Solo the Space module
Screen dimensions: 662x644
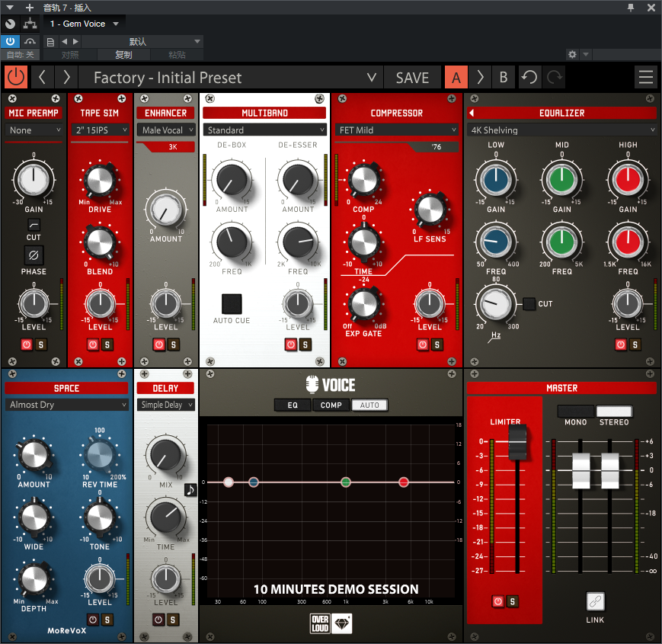[x=107, y=620]
